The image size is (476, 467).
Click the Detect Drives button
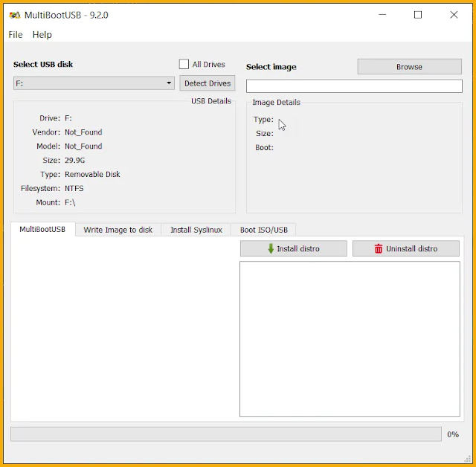(x=208, y=83)
